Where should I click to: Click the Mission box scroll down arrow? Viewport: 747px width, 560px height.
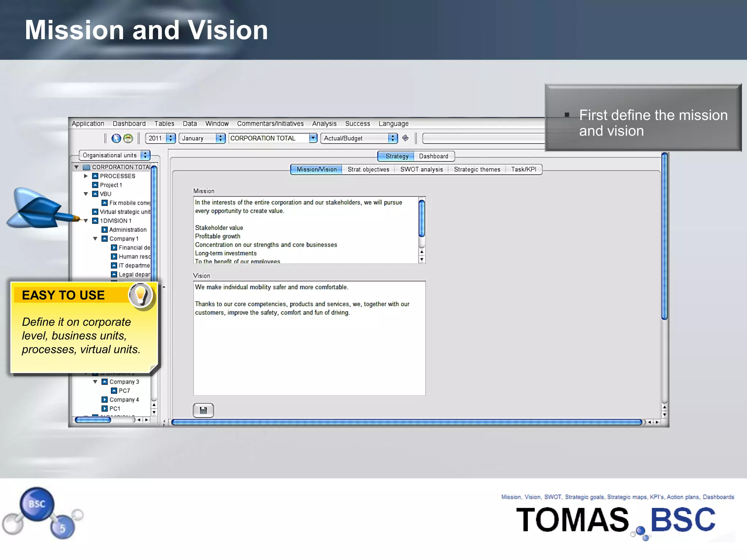click(x=422, y=260)
